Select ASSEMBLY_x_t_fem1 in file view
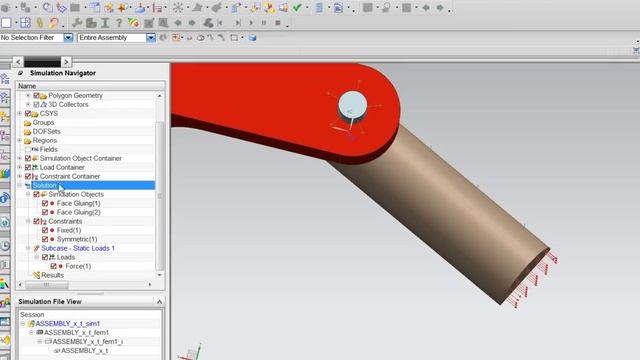This screenshot has width=640, height=360. tap(76, 333)
